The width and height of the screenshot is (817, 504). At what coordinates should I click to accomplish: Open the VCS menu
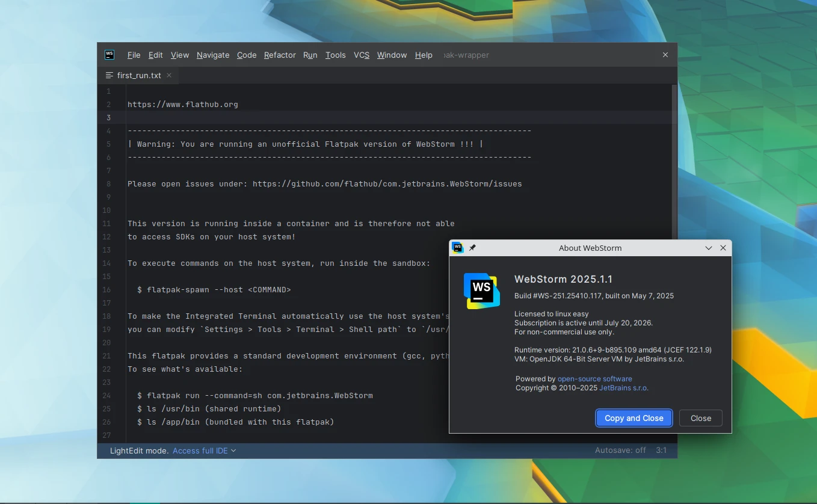361,55
